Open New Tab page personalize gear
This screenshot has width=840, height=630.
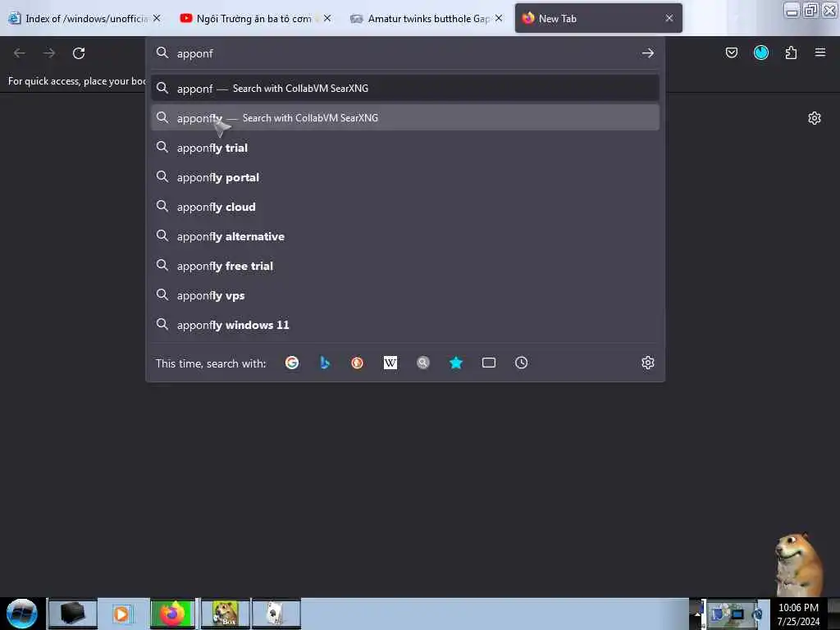(815, 118)
